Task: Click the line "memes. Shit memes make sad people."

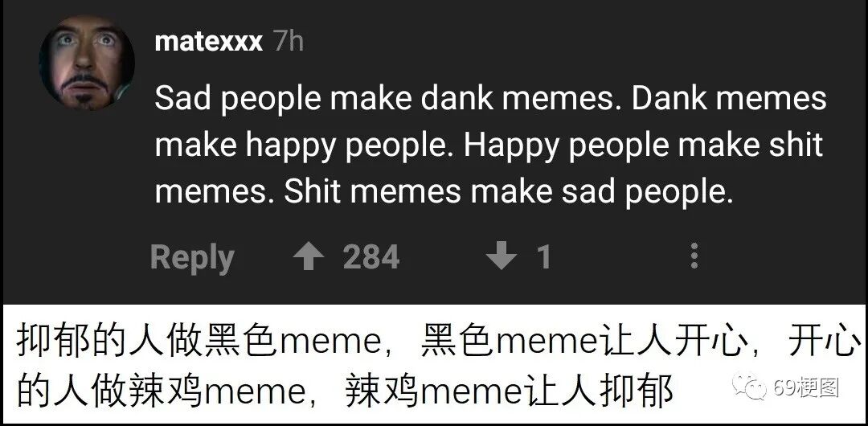Action: click(444, 193)
